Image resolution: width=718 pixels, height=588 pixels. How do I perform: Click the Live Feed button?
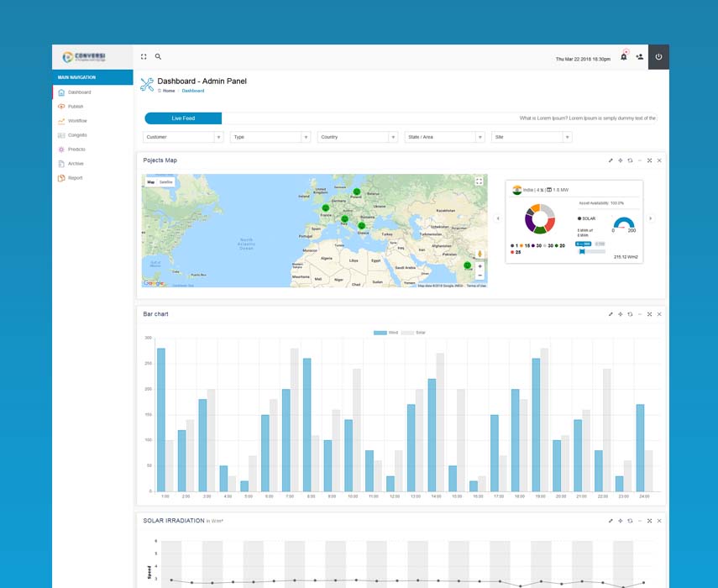(x=183, y=118)
